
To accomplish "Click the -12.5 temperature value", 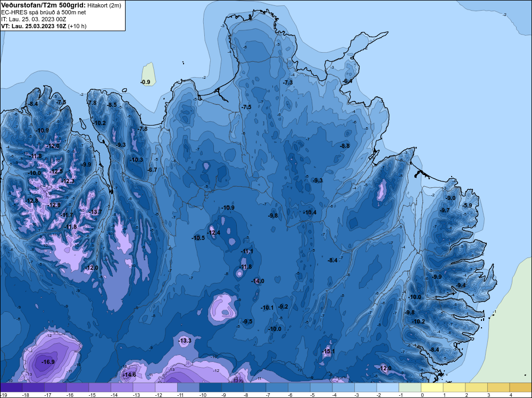I will pos(56,171).
